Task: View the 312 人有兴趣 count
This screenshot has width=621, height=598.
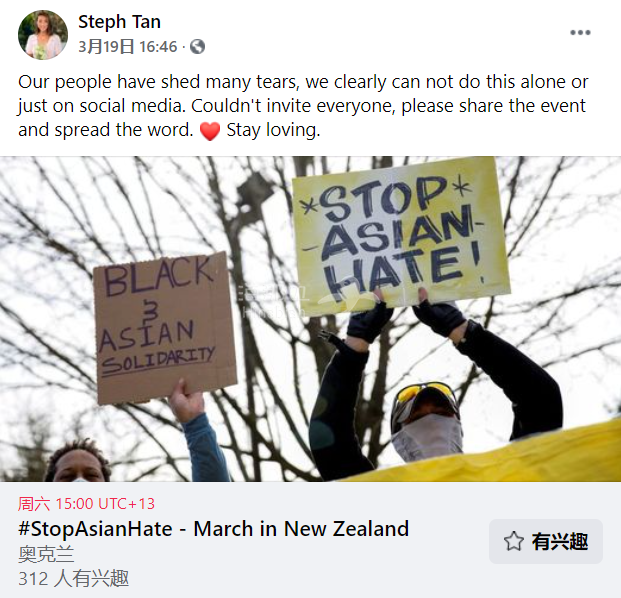Action: pyautogui.click(x=74, y=579)
